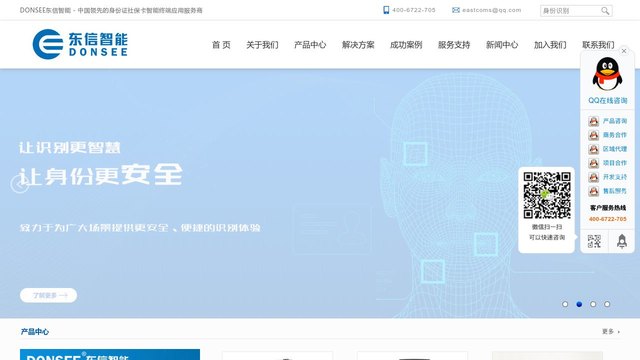Click the envelope icon beside the email address
The height and width of the screenshot is (360, 640).
(x=456, y=10)
